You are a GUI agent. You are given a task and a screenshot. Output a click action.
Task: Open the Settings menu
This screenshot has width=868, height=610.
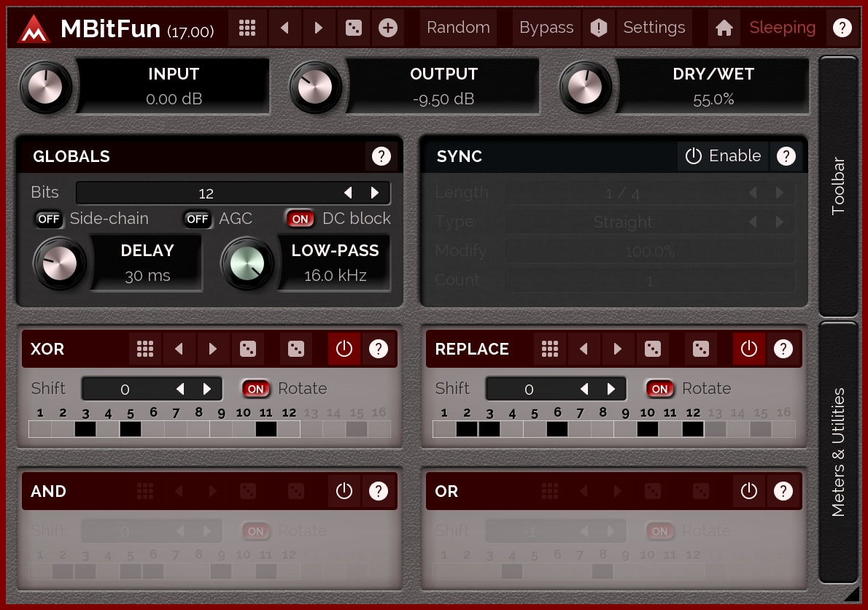click(x=654, y=28)
